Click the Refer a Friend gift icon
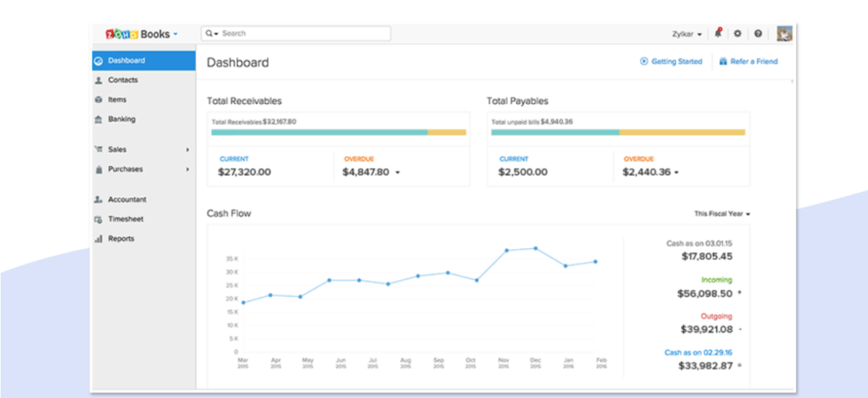Image resolution: width=868 pixels, height=398 pixels. pos(723,61)
